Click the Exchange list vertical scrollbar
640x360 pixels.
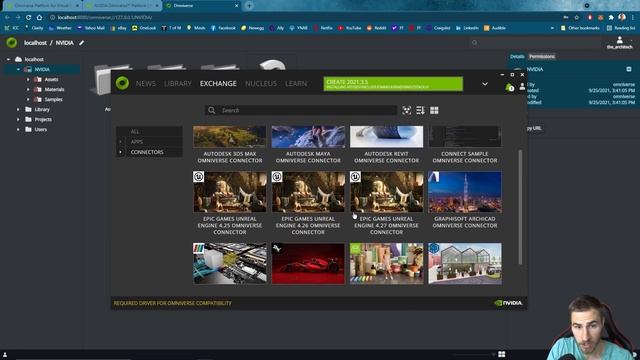tap(520, 207)
